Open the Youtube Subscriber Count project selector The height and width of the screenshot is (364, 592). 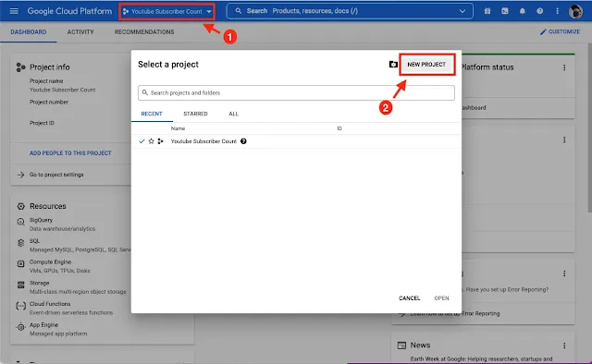pos(167,11)
